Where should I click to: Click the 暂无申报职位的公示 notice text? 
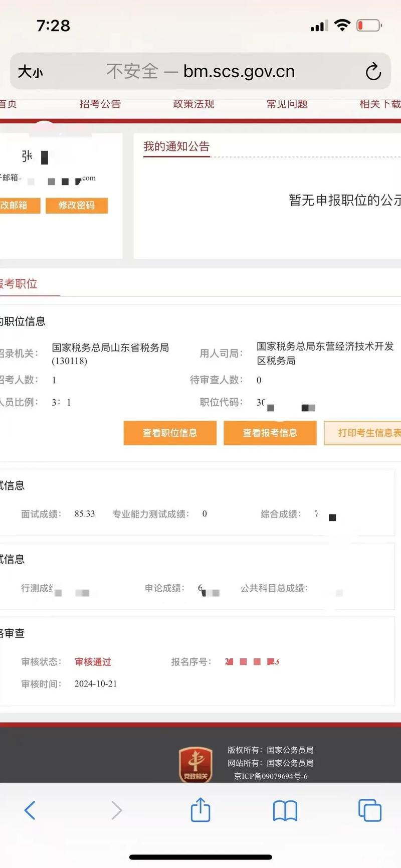(345, 200)
